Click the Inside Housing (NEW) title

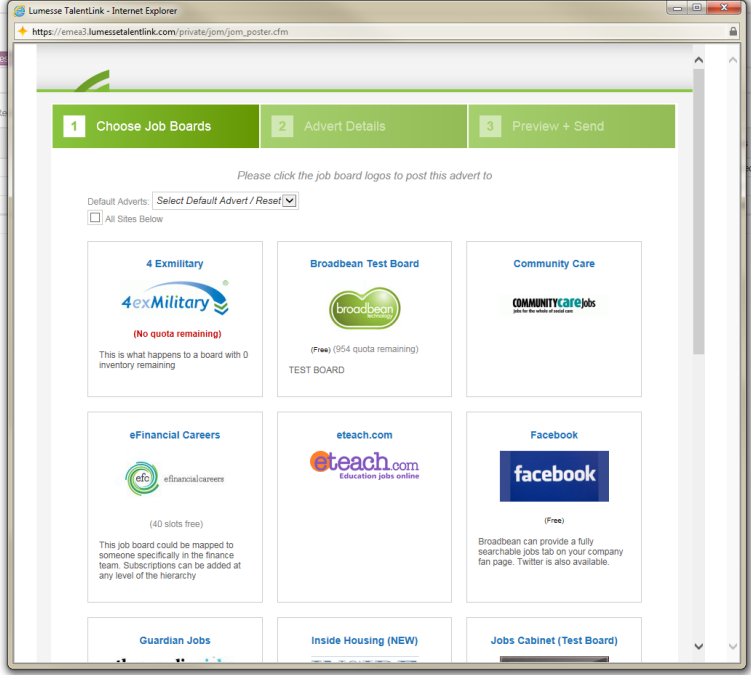[x=364, y=641]
